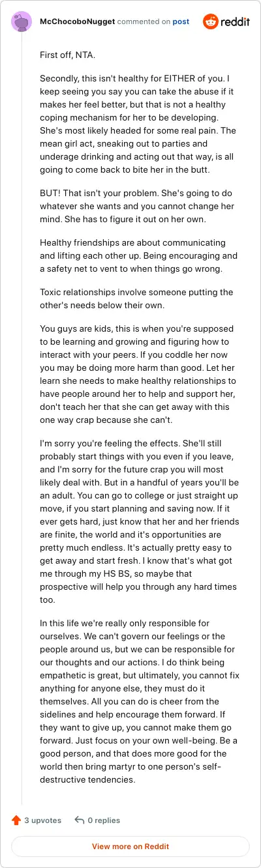Select the "3 upvotes" count label
Viewport: 261px width, 868px height.
click(43, 820)
